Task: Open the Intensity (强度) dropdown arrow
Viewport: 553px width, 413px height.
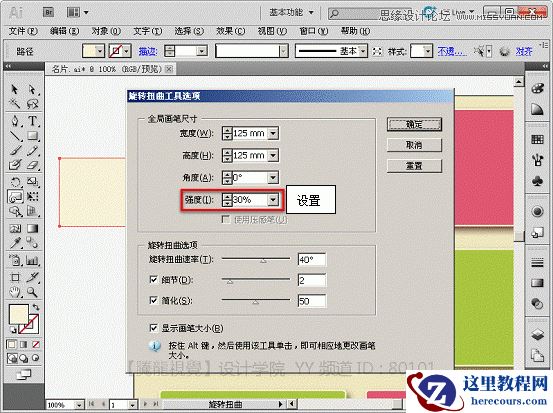Action: pos(273,200)
